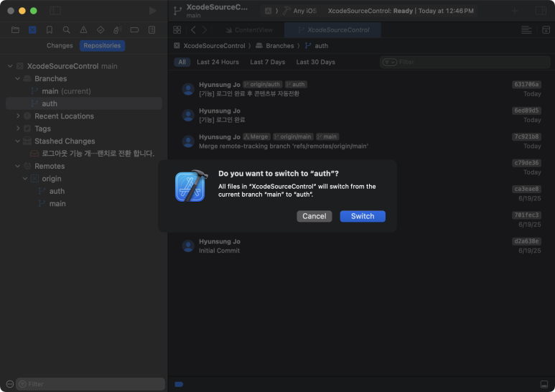
Task: Open the editor options lines icon
Action: point(526,30)
